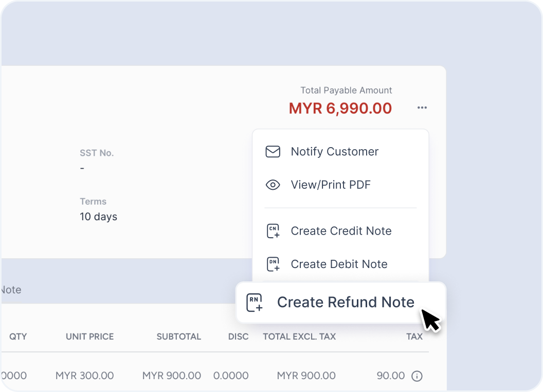
Task: Select Create Refund Note entry
Action: tap(346, 302)
